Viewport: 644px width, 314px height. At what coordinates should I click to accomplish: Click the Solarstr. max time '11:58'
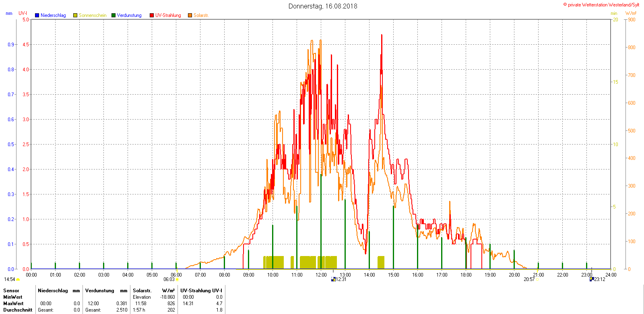[x=141, y=304]
